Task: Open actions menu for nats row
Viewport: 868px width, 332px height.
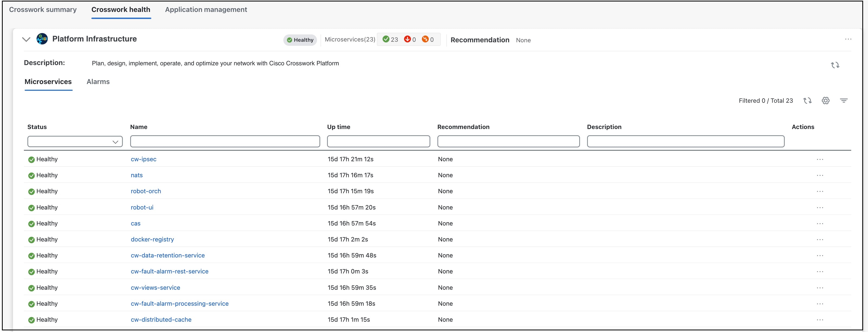Action: tap(820, 175)
